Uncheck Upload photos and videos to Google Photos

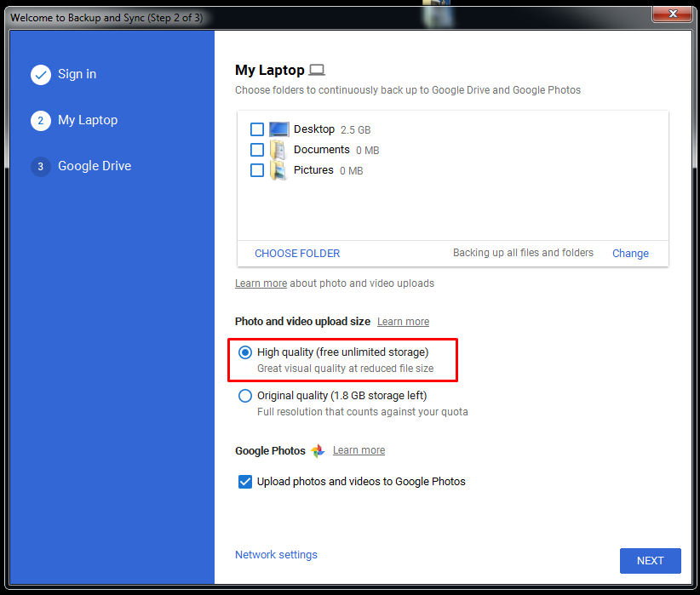245,482
